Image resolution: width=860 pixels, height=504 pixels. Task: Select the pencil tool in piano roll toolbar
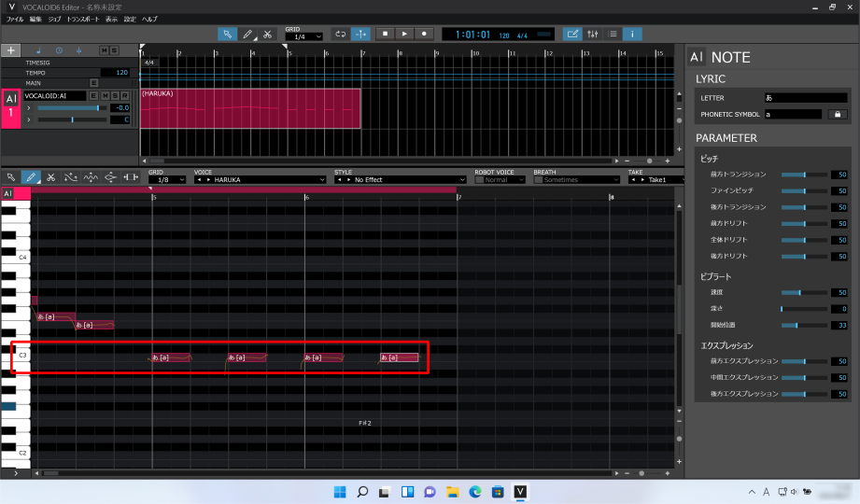coord(31,177)
